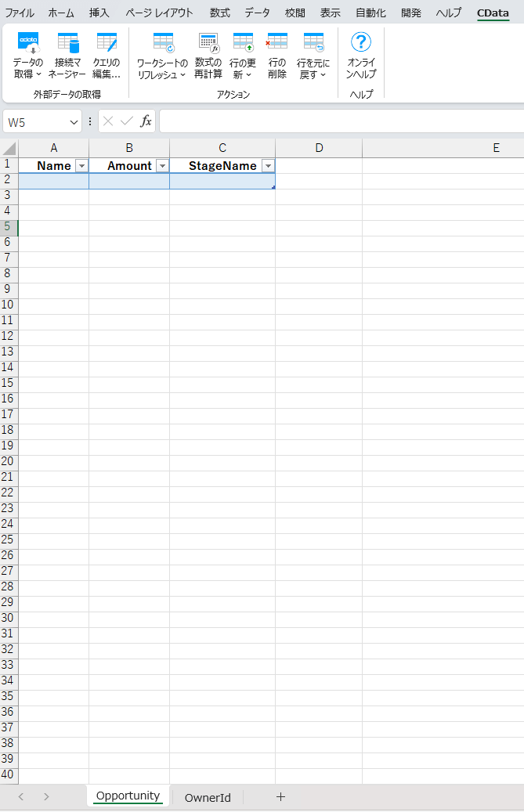
Task: Click 行を元に戻す revert rows icon
Action: tap(313, 56)
